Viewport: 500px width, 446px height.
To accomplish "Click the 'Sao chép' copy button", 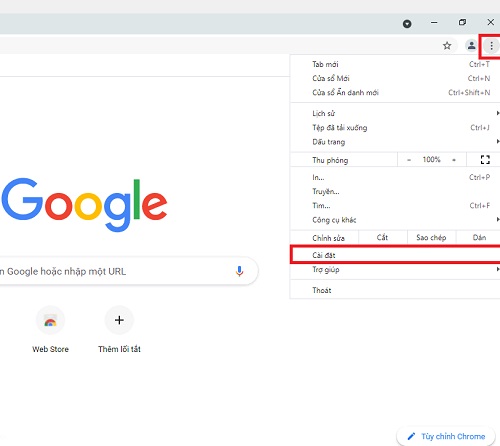I will pos(431,238).
